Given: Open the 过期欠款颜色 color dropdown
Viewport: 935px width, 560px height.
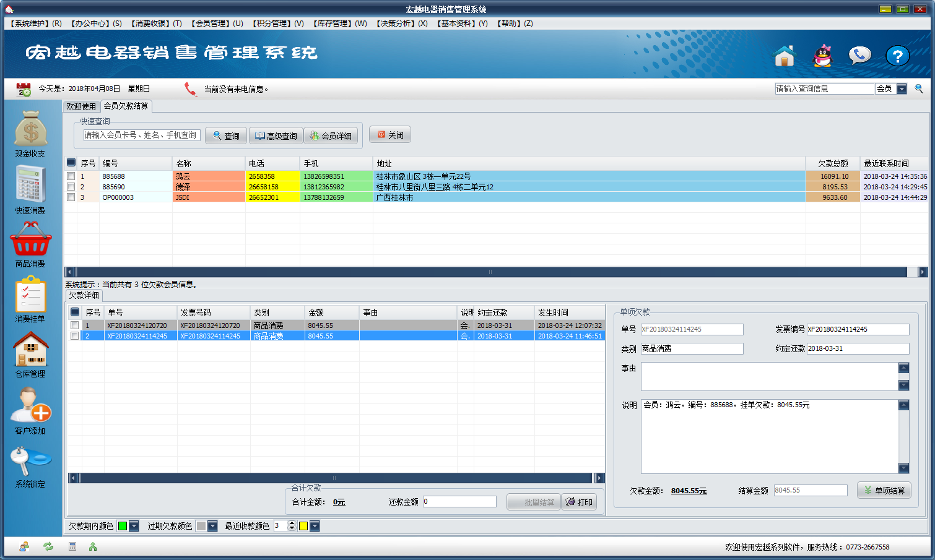Looking at the screenshot, I should pyautogui.click(x=212, y=527).
